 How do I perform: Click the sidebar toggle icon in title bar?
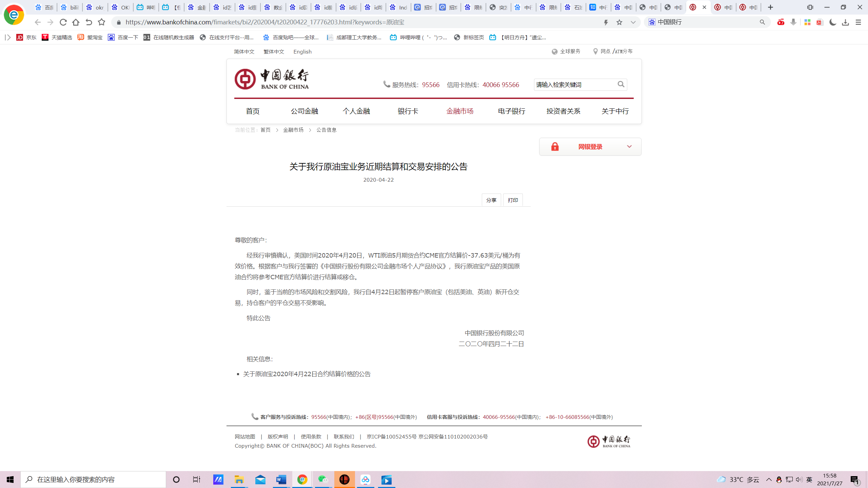coord(810,7)
